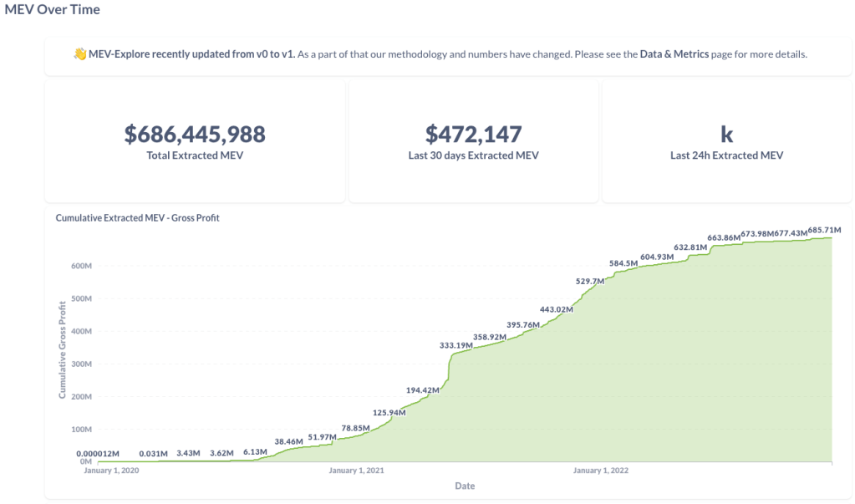Click the $686,445,988 Total Extracted MEV value
The image size is (855, 504).
pos(195,134)
